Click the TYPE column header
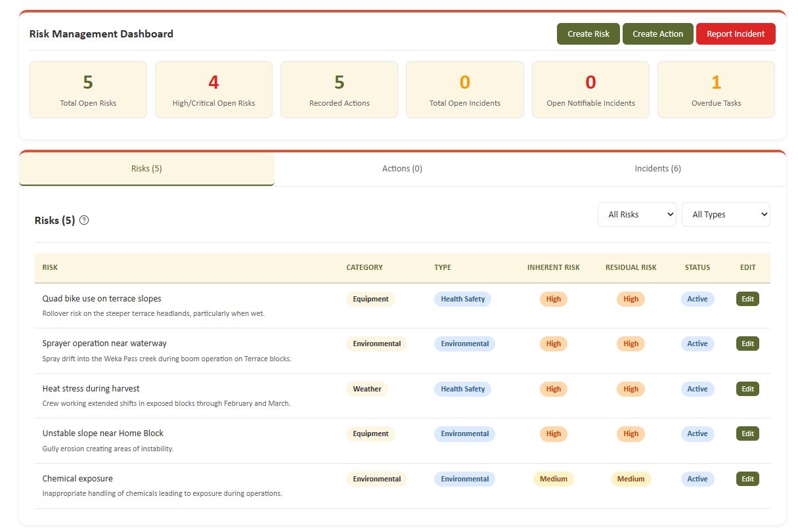Screen dimensions: 798x532 pyautogui.click(x=443, y=267)
